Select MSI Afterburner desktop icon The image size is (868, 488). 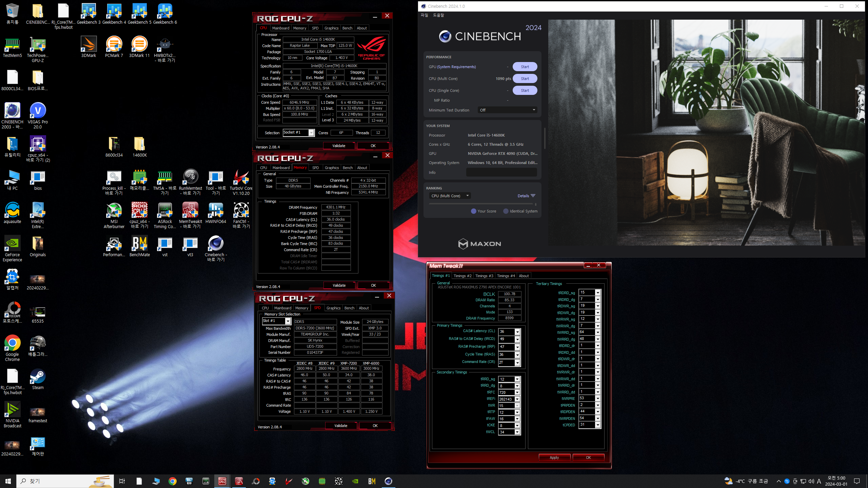[x=114, y=216]
